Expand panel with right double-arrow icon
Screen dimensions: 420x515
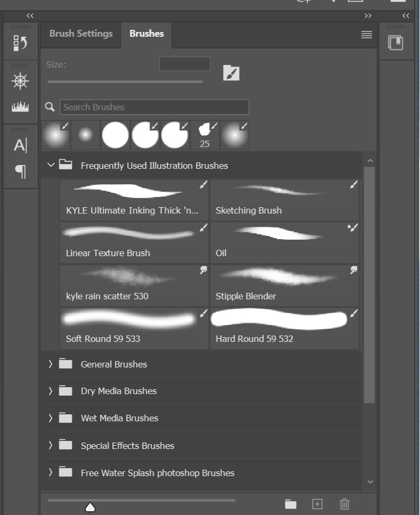point(368,15)
